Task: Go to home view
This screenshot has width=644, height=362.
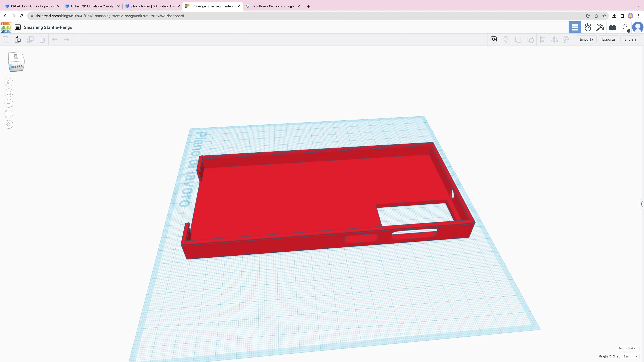Action: point(9,82)
